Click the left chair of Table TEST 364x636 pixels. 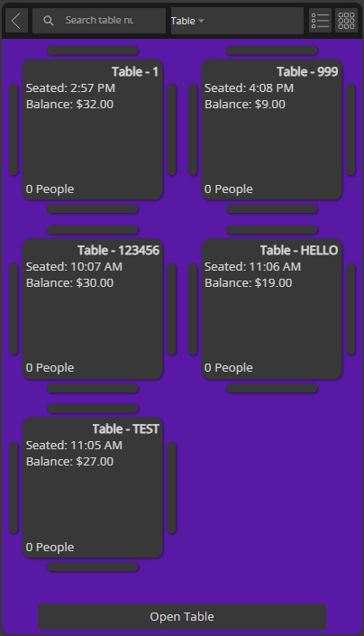pos(14,488)
